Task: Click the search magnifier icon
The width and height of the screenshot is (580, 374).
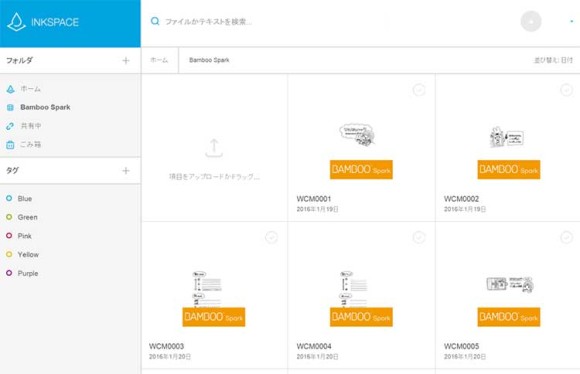Action: (155, 21)
